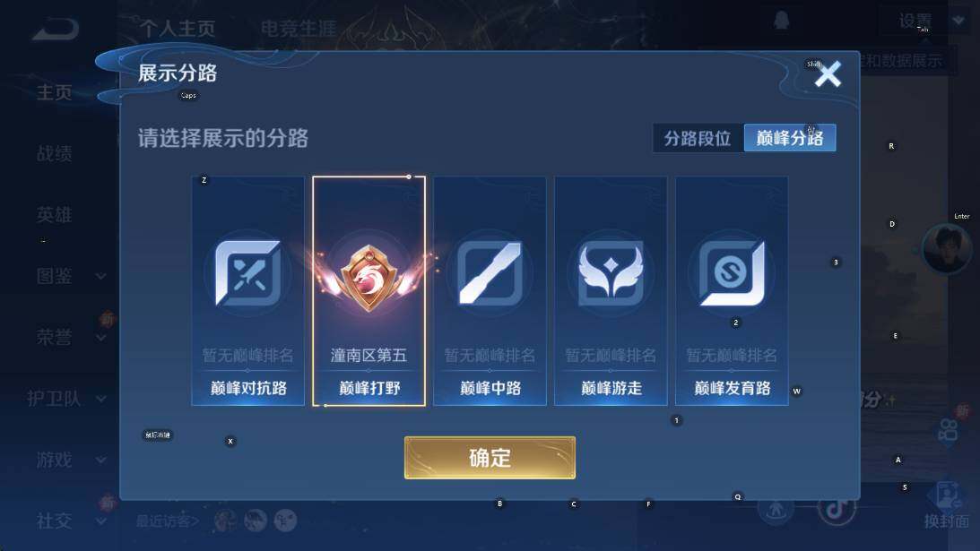Open the 设置 dropdown at top right
This screenshot has height=551, width=980.
[x=930, y=22]
